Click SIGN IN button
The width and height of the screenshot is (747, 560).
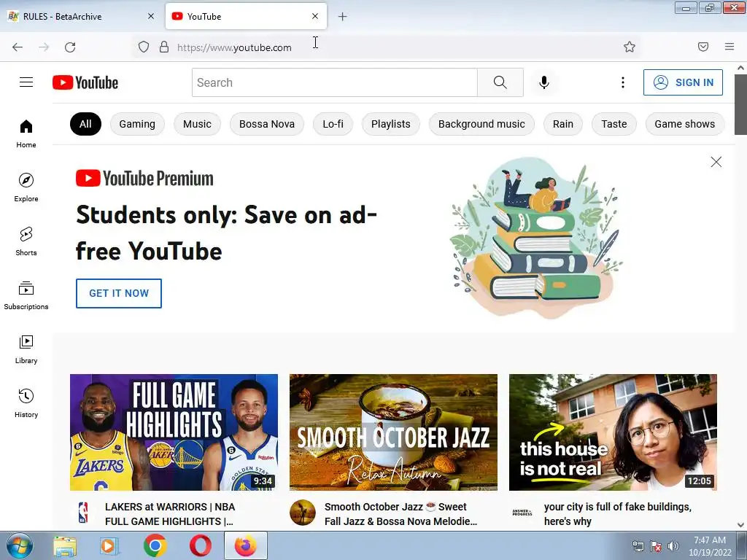pos(683,82)
